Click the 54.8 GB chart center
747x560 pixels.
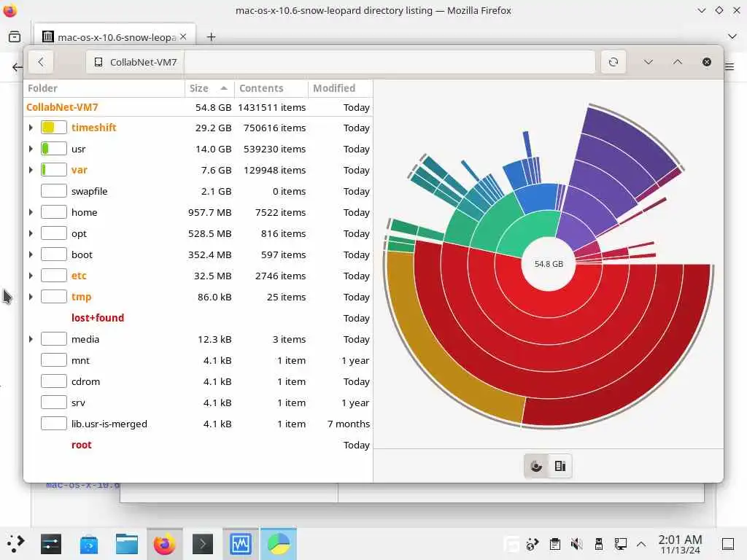point(549,264)
